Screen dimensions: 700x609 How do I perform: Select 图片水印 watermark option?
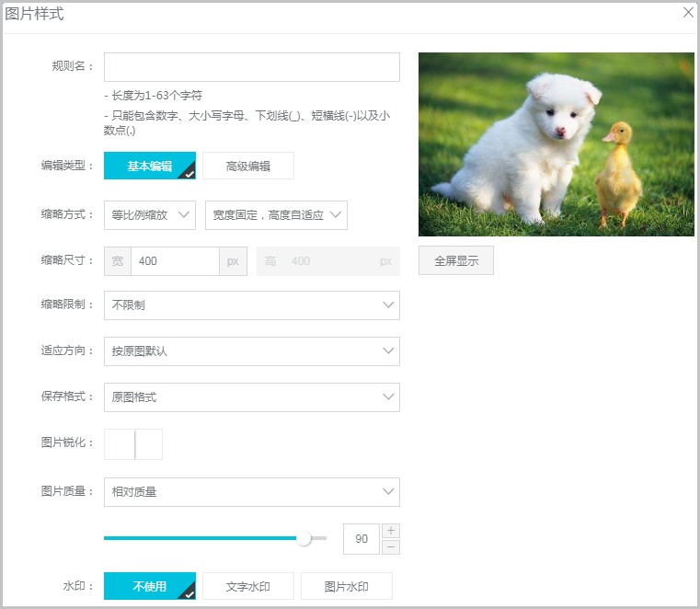(x=347, y=586)
